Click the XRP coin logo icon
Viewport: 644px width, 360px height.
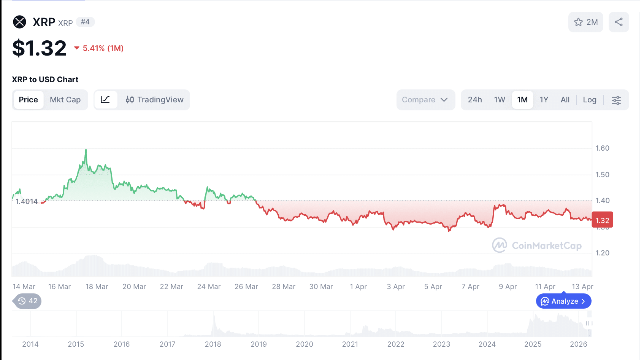pyautogui.click(x=19, y=22)
